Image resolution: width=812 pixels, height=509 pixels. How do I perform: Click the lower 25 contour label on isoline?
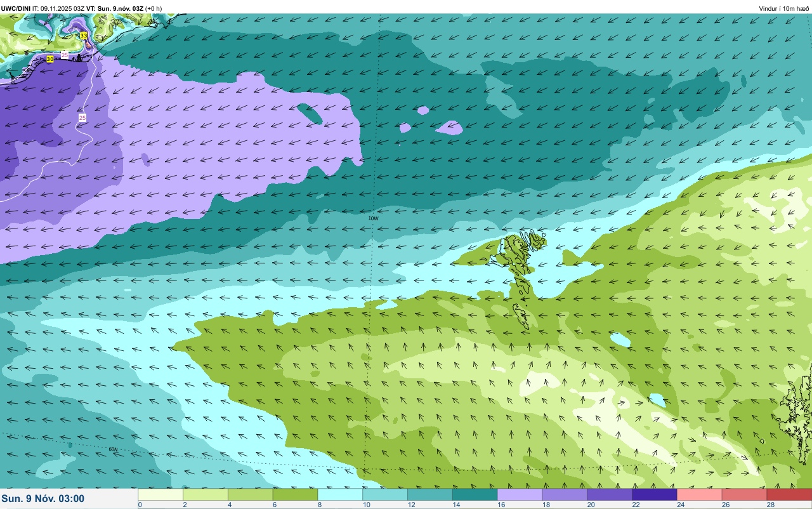[x=82, y=117]
